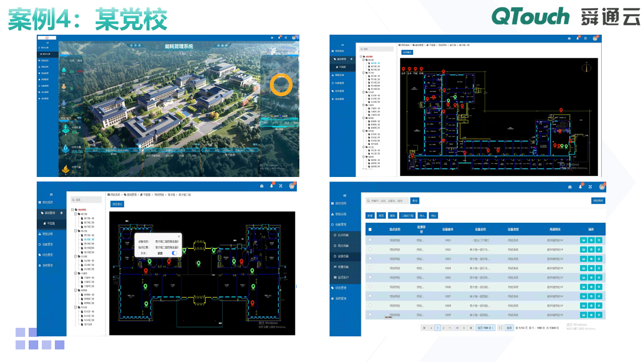Tick the checkbox for device row 1002
Image resolution: width=644 pixels, height=362 pixels.
point(370,249)
